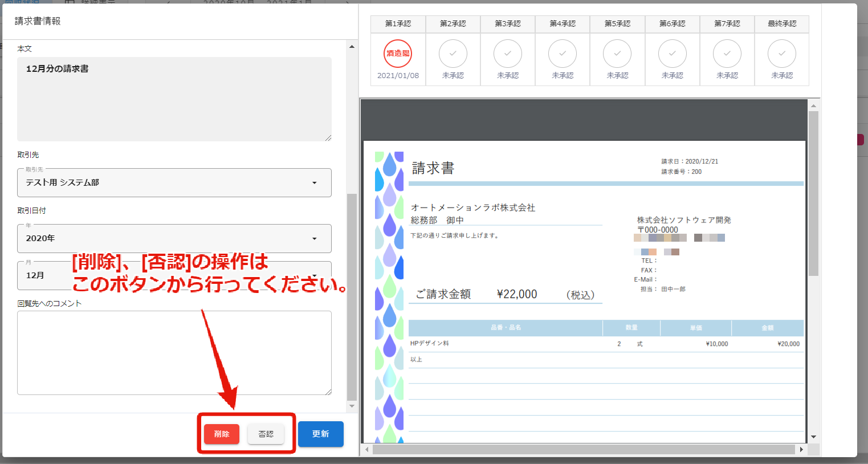This screenshot has height=464, width=868.
Task: Click the form panel vertical scrollbar thumb
Action: (x=352, y=297)
